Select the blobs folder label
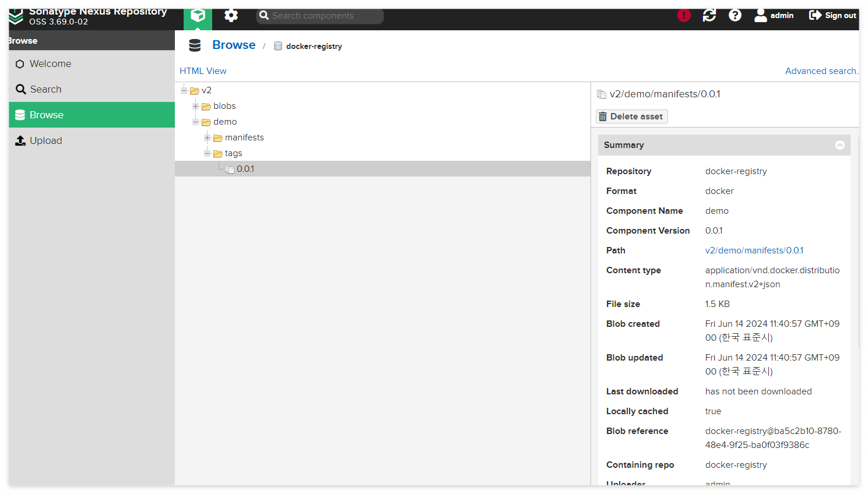The image size is (868, 494). (224, 106)
